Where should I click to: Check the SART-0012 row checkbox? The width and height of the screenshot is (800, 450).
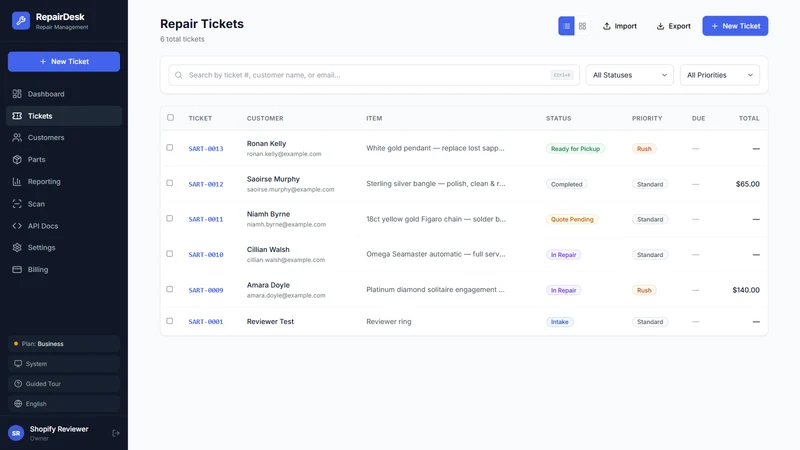point(169,183)
